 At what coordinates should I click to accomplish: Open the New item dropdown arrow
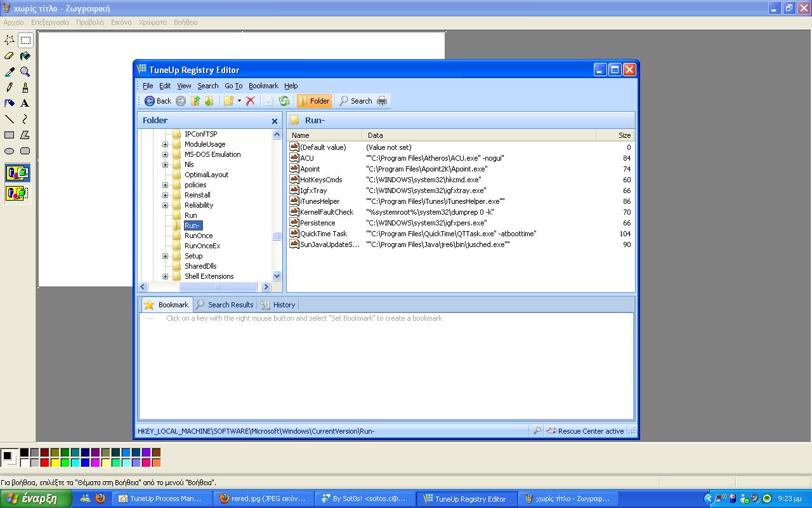click(x=239, y=101)
